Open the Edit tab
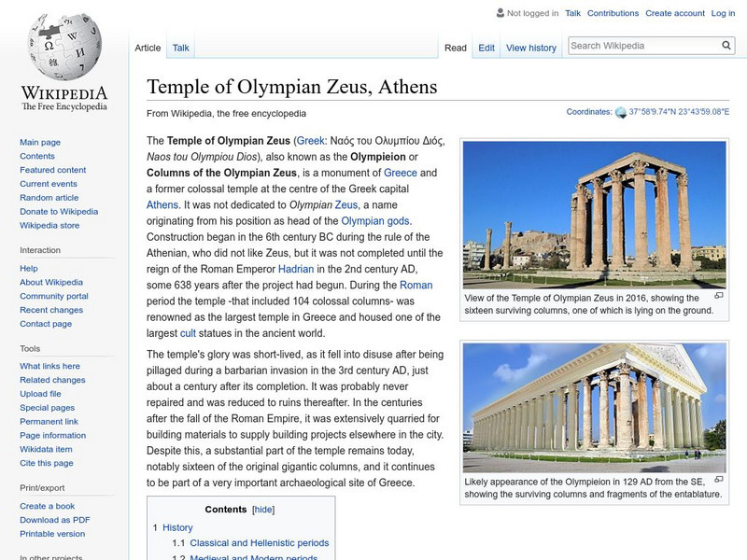747x560 pixels. coord(486,48)
